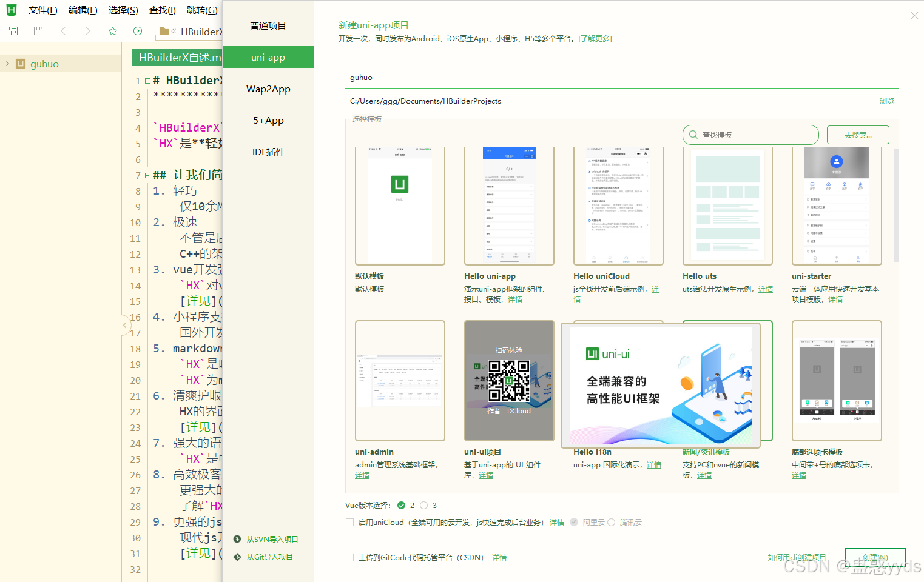
Task: Open 详情 link under Hello uni-app
Action: [x=515, y=299]
